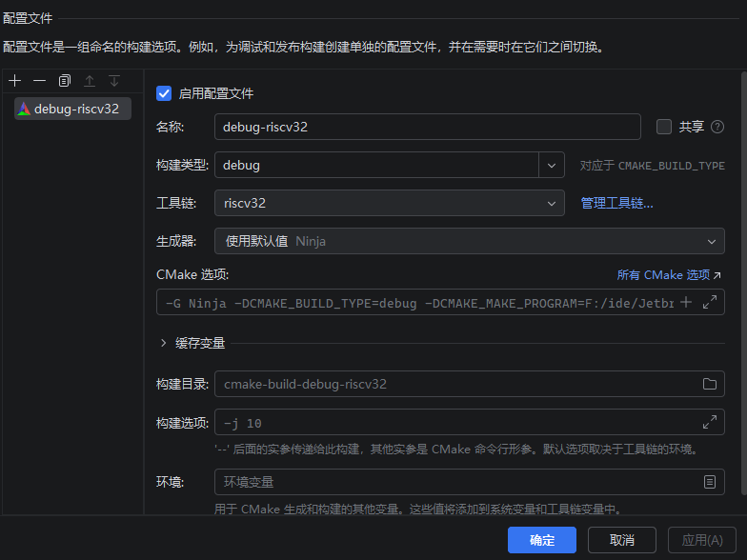Viewport: 747px width, 560px height.
Task: Expand the 缓存变量 section
Action: pyautogui.click(x=164, y=343)
